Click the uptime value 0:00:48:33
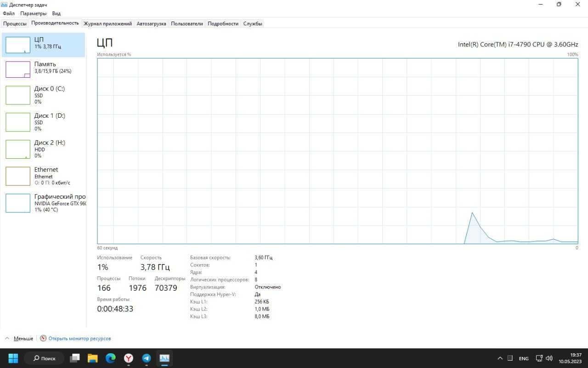588x368 pixels. point(115,309)
